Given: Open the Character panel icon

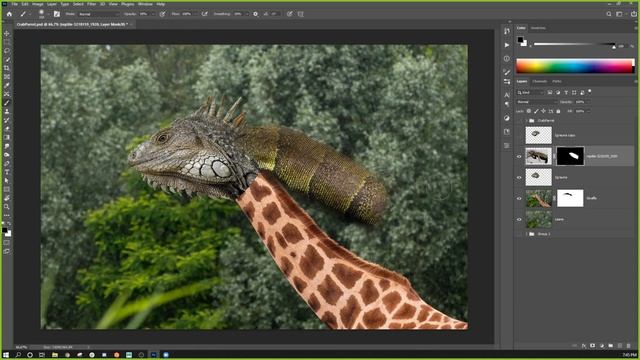Looking at the screenshot, I should (x=507, y=95).
